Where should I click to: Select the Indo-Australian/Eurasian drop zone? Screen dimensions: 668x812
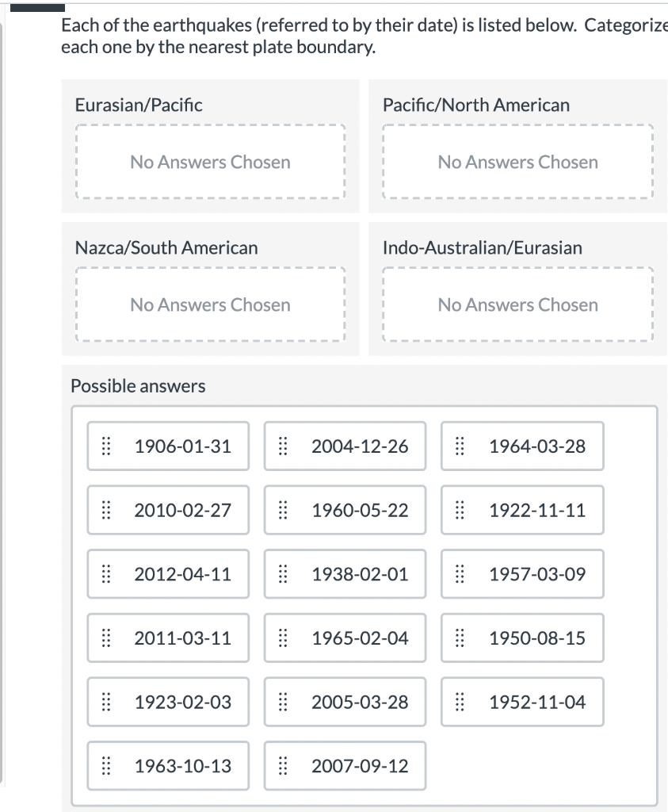518,304
